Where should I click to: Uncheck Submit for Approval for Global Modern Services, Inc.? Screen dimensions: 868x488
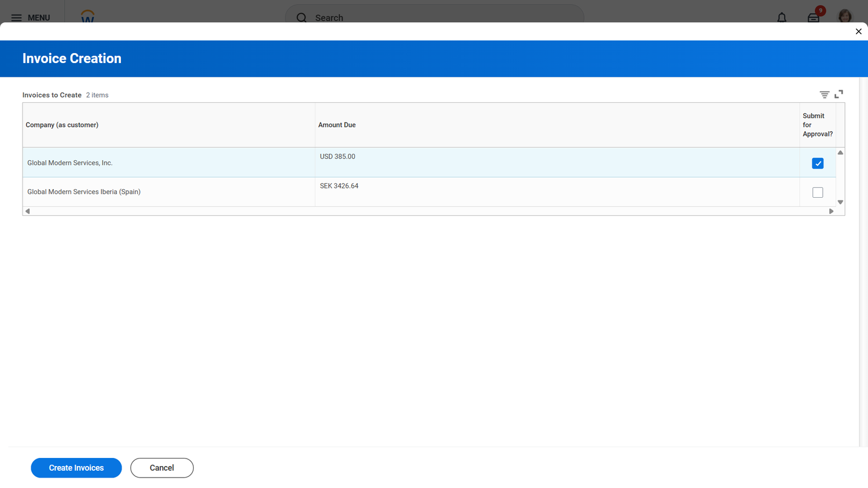click(x=818, y=163)
